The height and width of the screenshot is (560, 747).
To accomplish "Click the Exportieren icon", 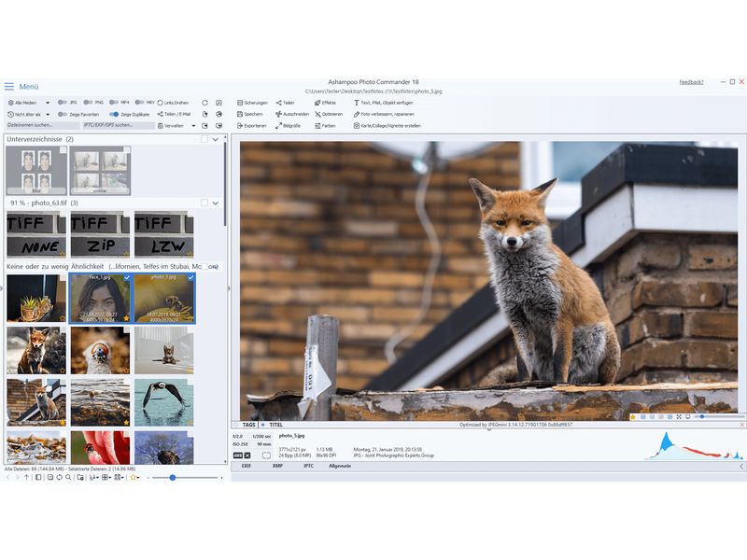I will (240, 126).
